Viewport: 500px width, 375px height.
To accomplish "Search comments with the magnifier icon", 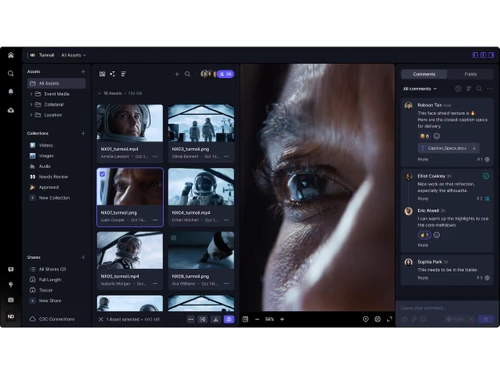I will click(479, 89).
